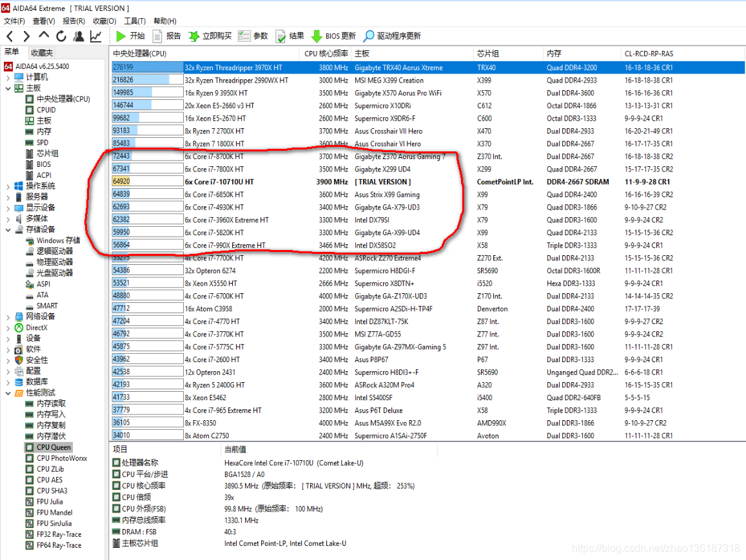Viewport: 746px width, 560px height.
Task: Click 立即购买 buy now button
Action: click(210, 36)
